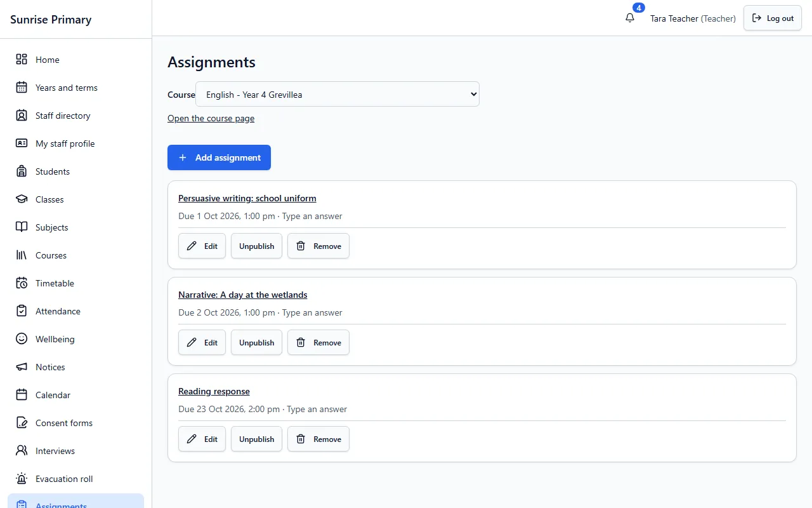Click the Interviews people icon
The width and height of the screenshot is (812, 508).
coord(22,451)
